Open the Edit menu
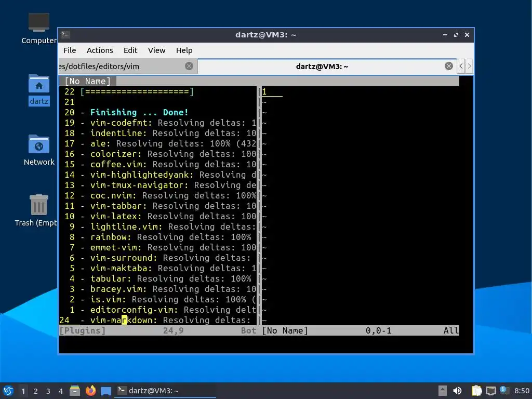This screenshot has height=399, width=532. coord(130,50)
